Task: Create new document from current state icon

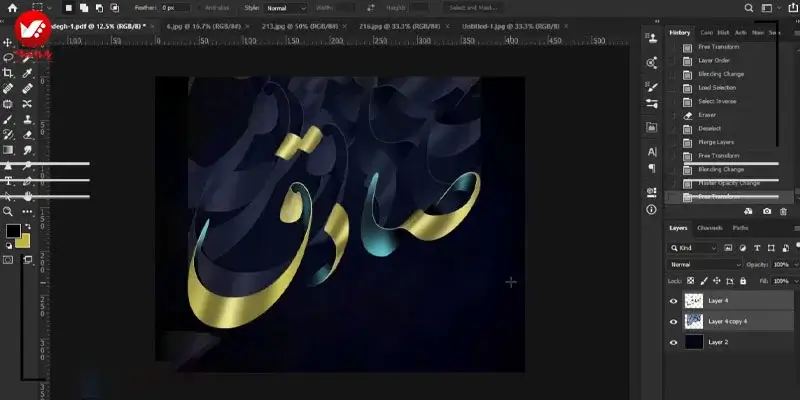Action: 748,211
